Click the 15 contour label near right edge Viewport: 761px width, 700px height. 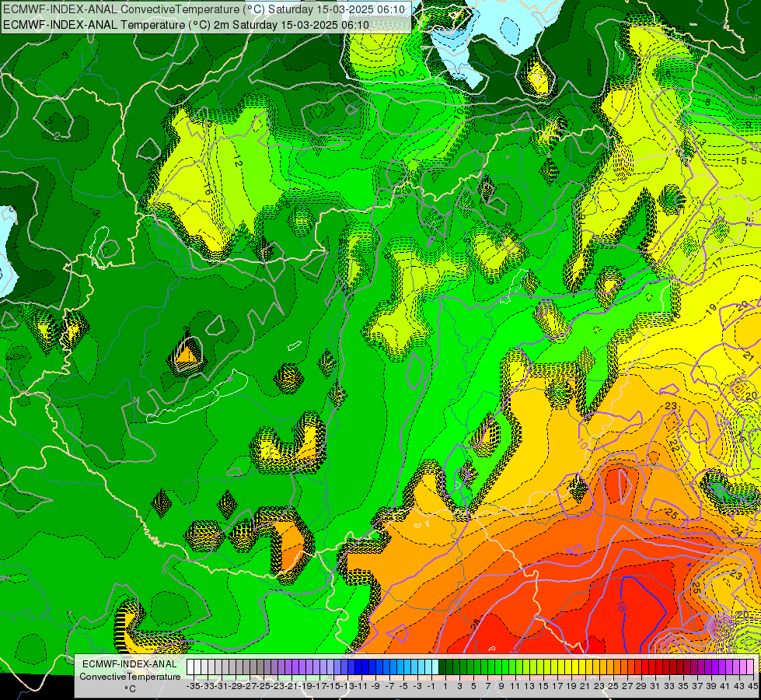tap(741, 161)
